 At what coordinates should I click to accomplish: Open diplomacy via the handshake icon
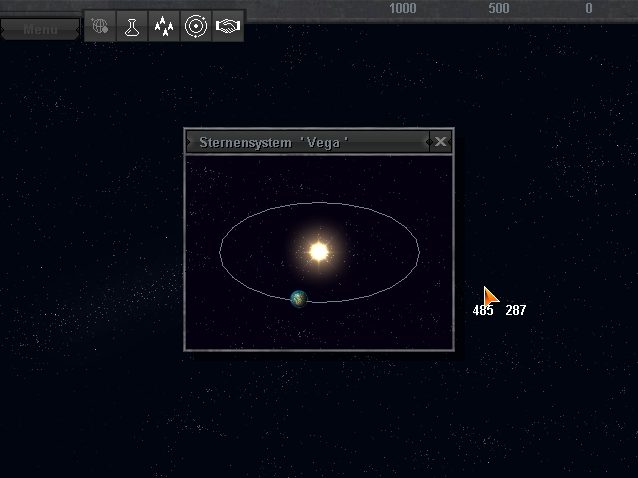pos(228,26)
